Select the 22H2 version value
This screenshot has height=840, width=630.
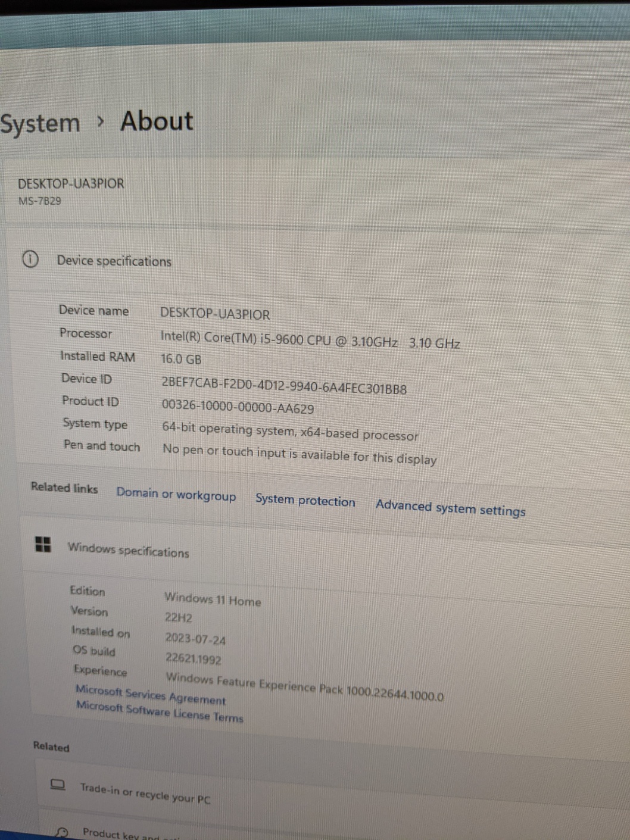click(x=179, y=617)
